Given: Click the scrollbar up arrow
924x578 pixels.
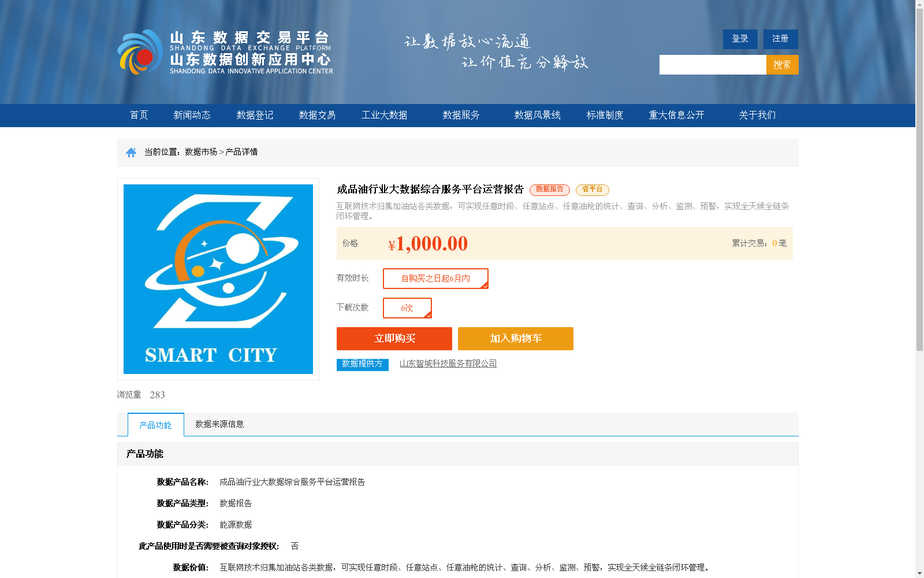Looking at the screenshot, I should coord(919,5).
